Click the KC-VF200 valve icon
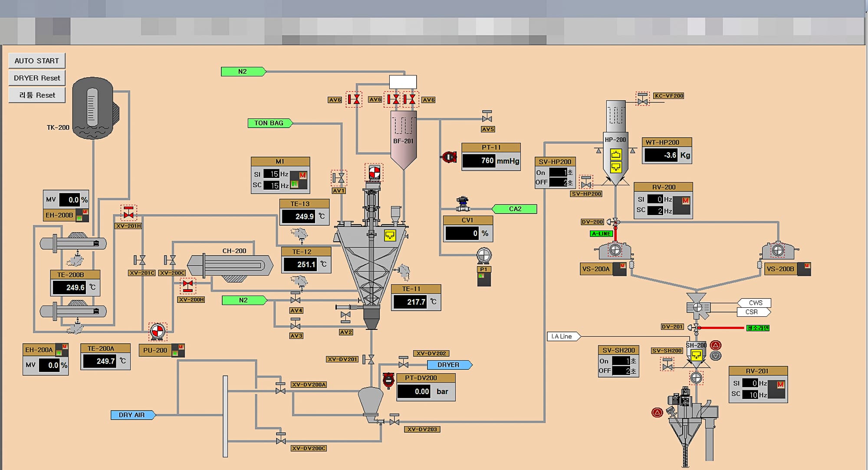 pyautogui.click(x=642, y=99)
